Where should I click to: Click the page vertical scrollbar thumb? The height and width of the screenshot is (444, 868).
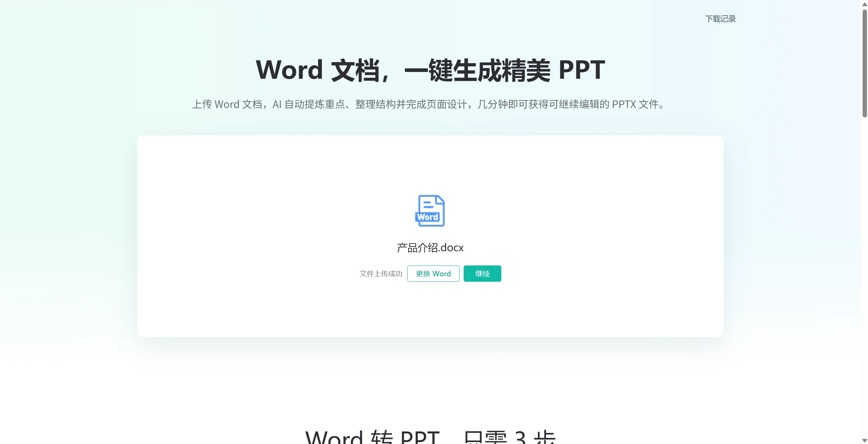point(865,63)
